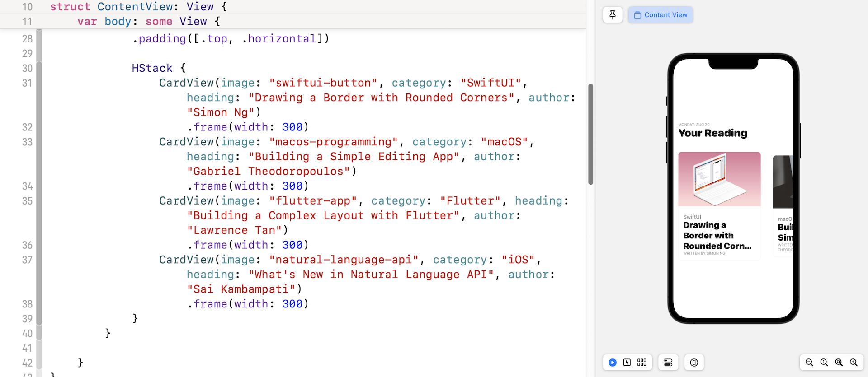Click line number 33 in the gutter
Image resolution: width=868 pixels, height=377 pixels.
27,142
